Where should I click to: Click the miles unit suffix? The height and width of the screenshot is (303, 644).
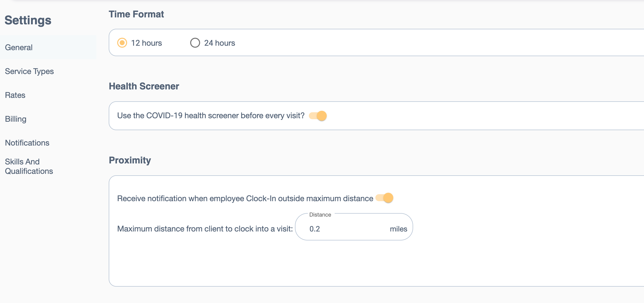(398, 229)
